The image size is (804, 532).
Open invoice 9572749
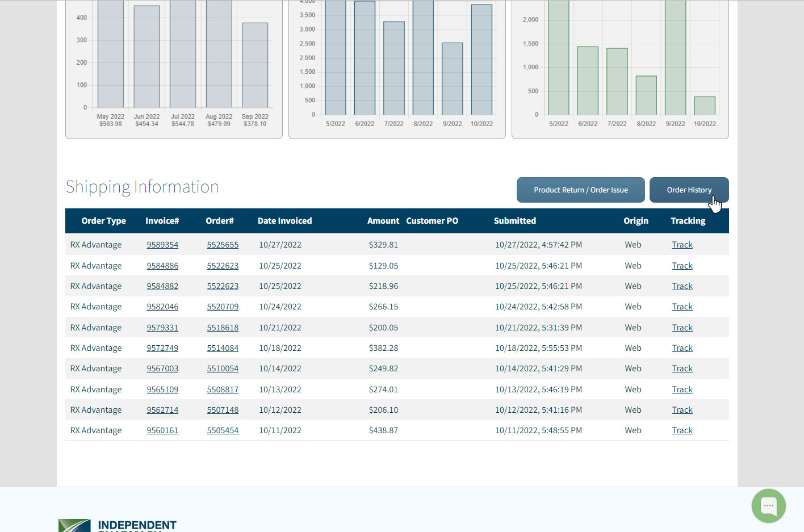pos(162,348)
